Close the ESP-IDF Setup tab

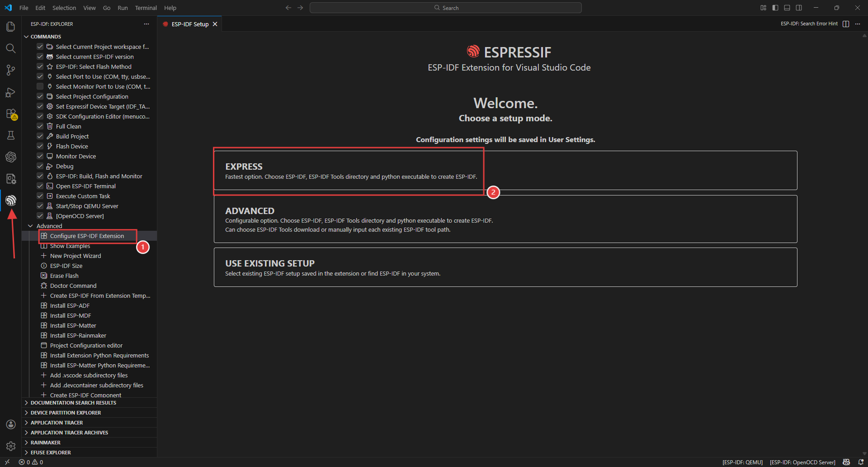pyautogui.click(x=215, y=24)
